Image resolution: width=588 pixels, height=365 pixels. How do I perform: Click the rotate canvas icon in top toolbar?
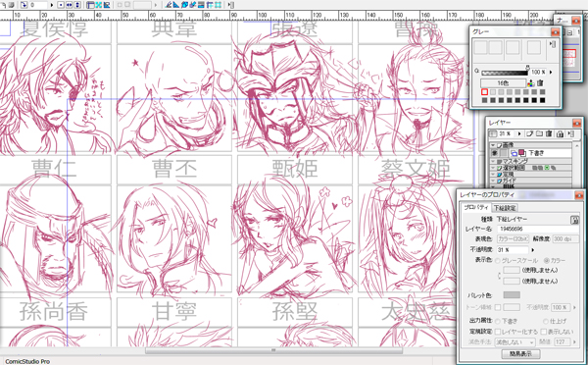(24, 5)
